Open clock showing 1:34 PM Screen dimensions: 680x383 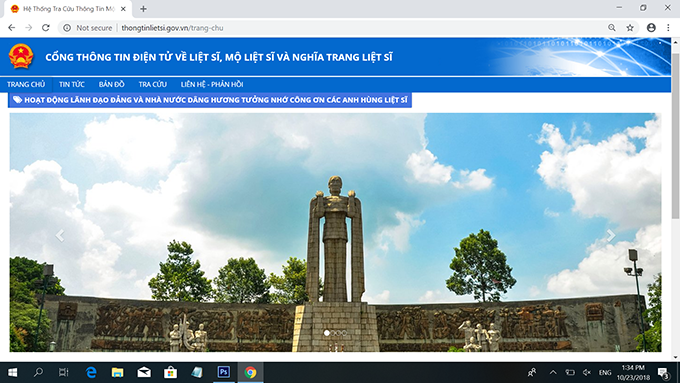click(x=634, y=372)
